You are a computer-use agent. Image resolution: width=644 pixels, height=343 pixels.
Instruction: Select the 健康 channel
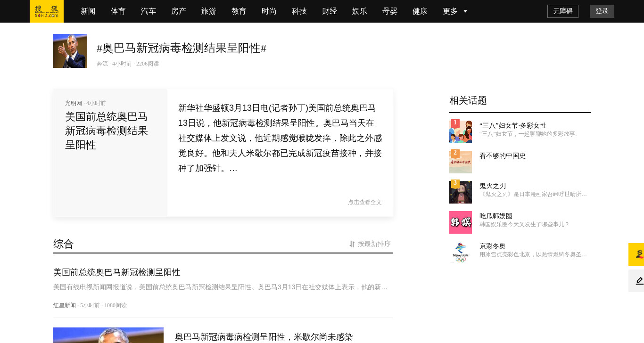(x=420, y=11)
